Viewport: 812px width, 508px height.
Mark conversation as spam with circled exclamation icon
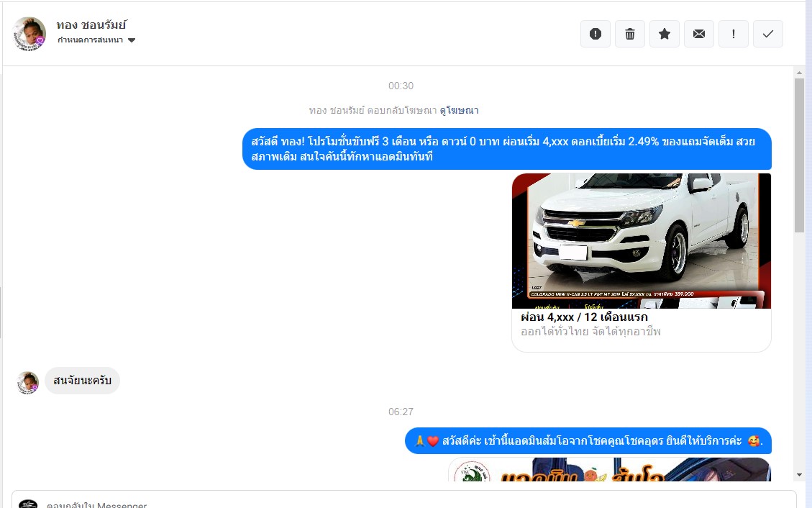coord(595,34)
